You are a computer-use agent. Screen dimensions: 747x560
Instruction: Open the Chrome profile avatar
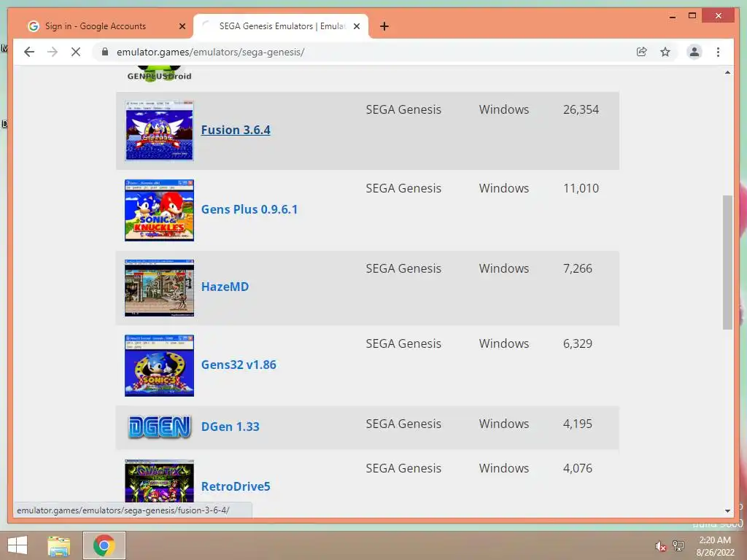694,52
